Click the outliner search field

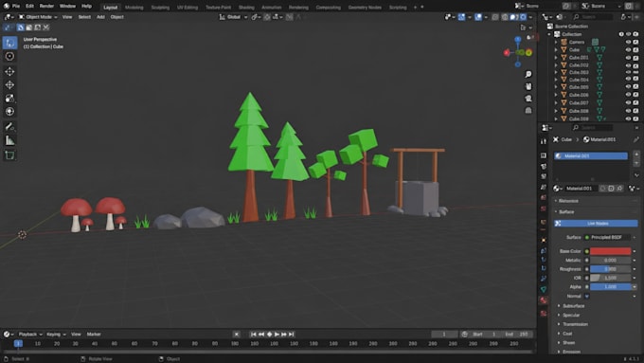(x=592, y=17)
